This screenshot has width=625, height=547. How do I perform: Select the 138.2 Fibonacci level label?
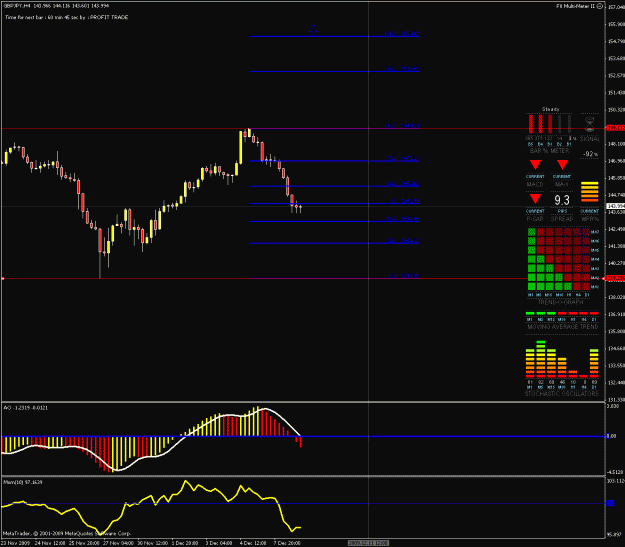point(402,69)
